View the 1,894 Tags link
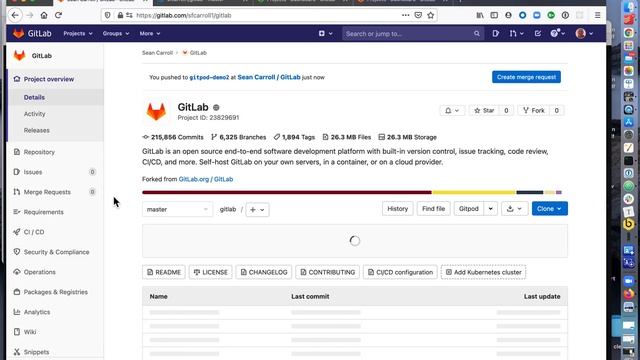This screenshot has width=640, height=360. tap(294, 137)
